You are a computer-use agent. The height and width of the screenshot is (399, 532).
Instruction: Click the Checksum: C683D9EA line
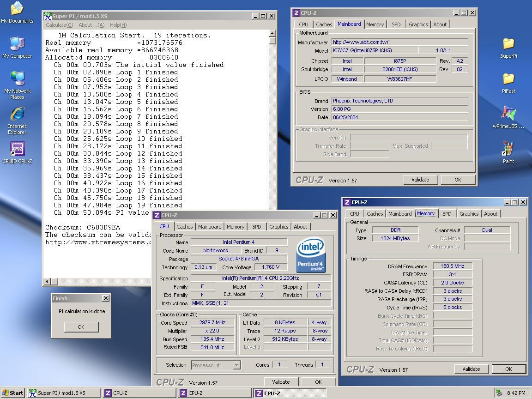tap(83, 227)
